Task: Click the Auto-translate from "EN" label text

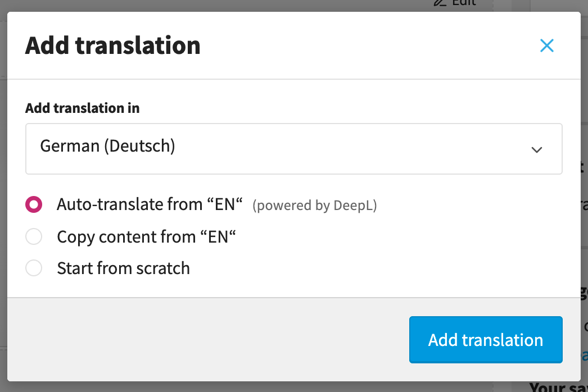Action: (x=150, y=204)
